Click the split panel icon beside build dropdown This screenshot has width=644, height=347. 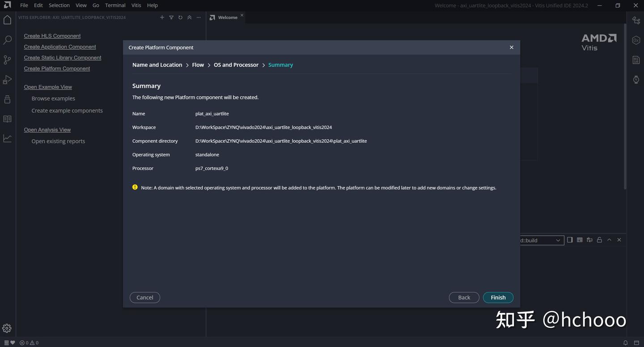pos(570,240)
